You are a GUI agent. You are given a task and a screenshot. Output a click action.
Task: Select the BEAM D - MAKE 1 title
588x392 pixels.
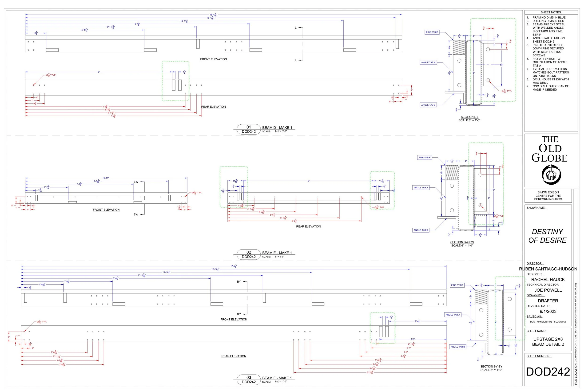[277, 127]
